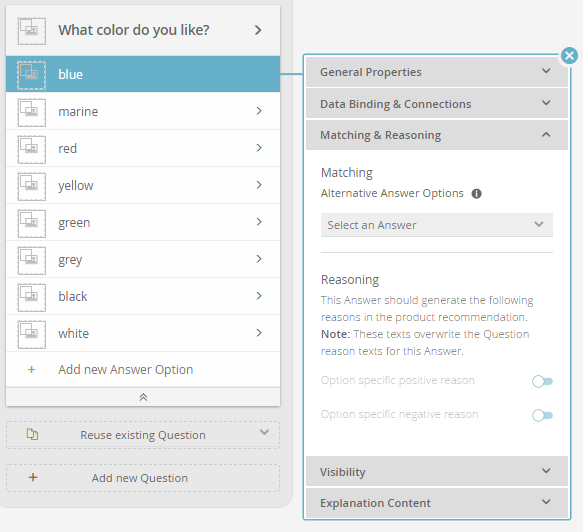Expand the General Properties section
The image size is (583, 532).
click(437, 72)
